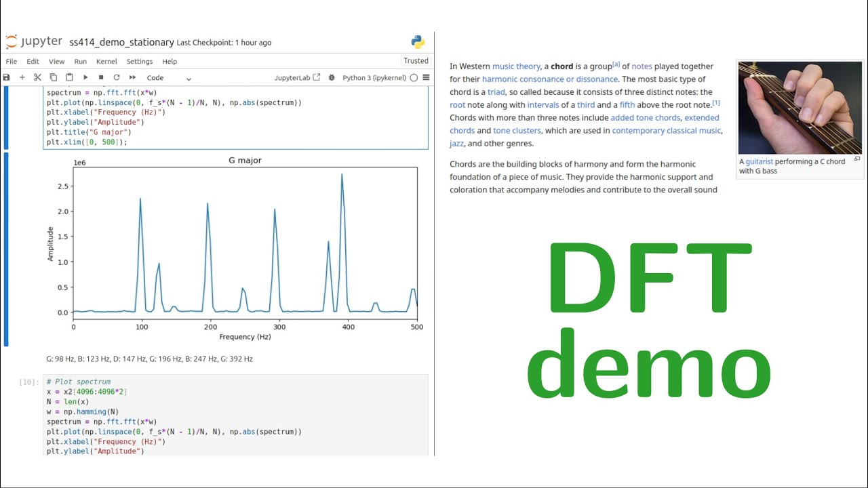This screenshot has height=488, width=868.
Task: Open the notebook in JupyterLab
Action: pyautogui.click(x=298, y=78)
